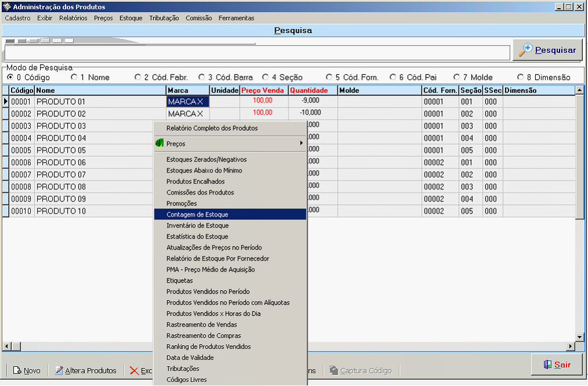Click into the search text field
Image resolution: width=588 pixels, height=386 pixels.
point(256,52)
